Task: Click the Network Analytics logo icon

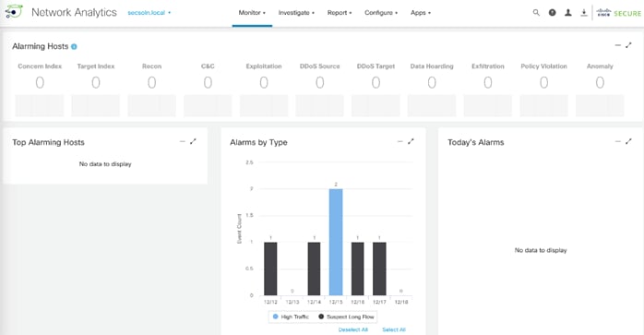Action: point(14,12)
